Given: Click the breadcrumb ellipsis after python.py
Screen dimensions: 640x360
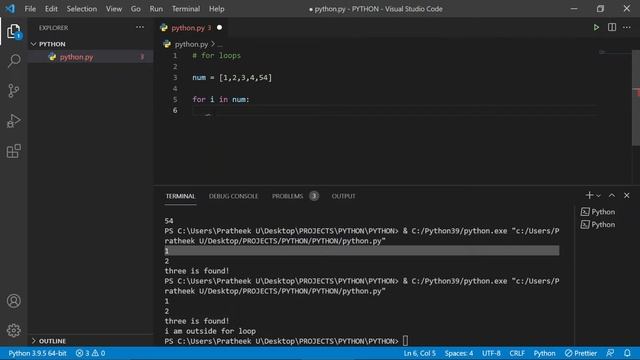Looking at the screenshot, I should [220, 44].
